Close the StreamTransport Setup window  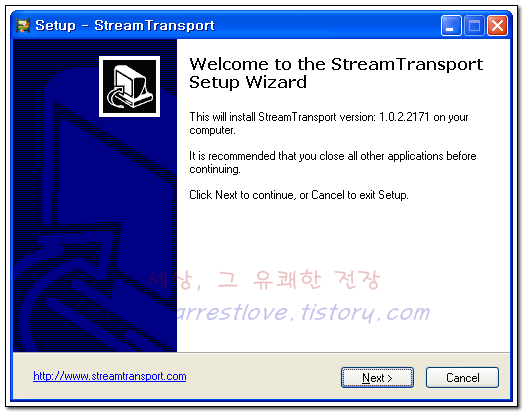497,25
